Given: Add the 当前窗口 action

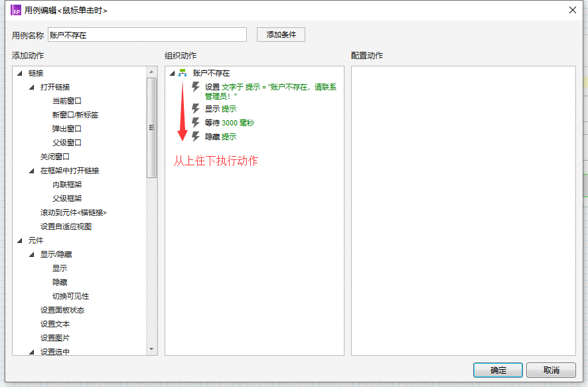Looking at the screenshot, I should [x=67, y=101].
